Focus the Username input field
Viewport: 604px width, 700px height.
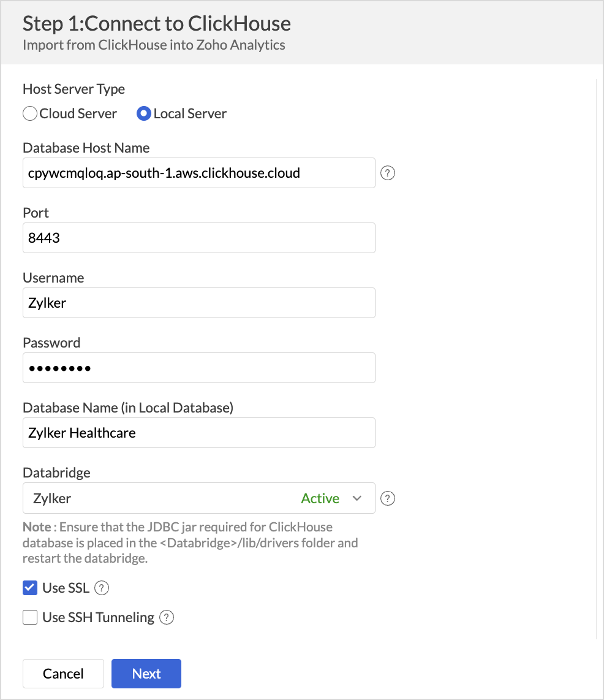tap(199, 303)
